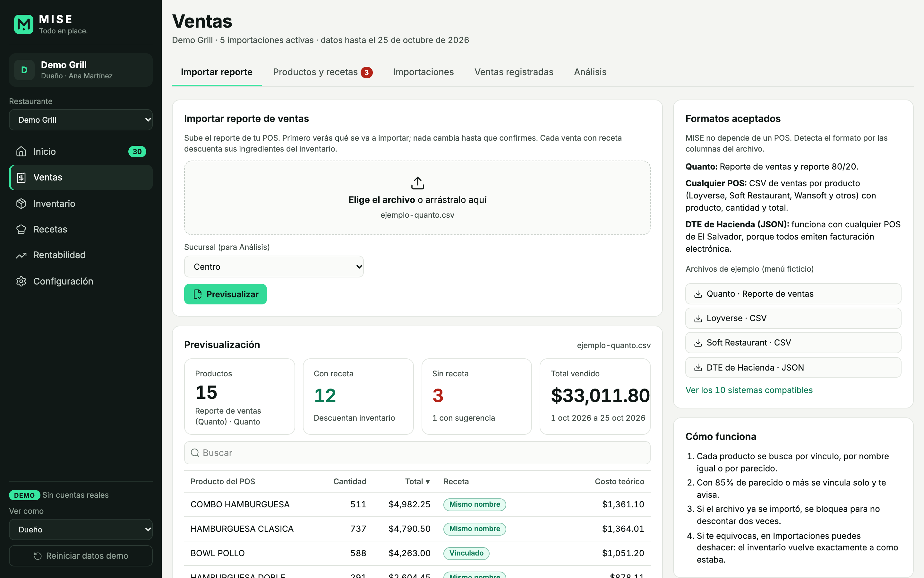Viewport: 924px width, 578px height.
Task: Click the Inventario box icon
Action: click(21, 203)
